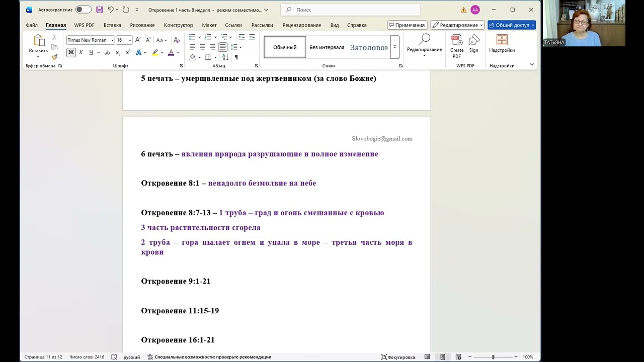Toggle the Автосохранение switch
The image size is (644, 362).
click(x=83, y=10)
